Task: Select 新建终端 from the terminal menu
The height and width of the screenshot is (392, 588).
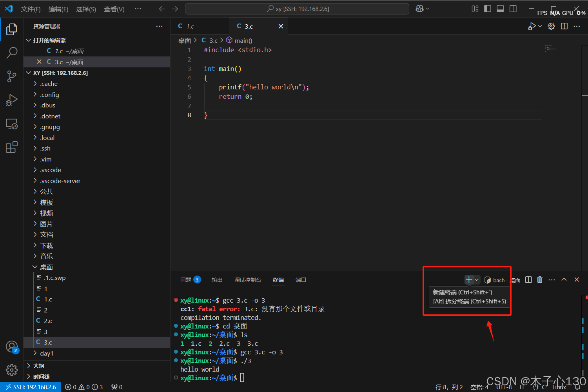Action: click(x=463, y=292)
